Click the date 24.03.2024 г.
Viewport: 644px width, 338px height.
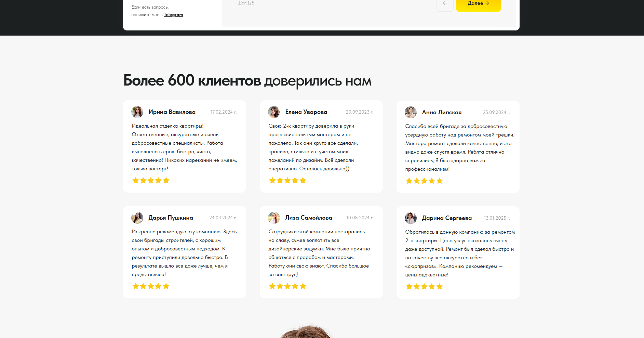click(223, 218)
